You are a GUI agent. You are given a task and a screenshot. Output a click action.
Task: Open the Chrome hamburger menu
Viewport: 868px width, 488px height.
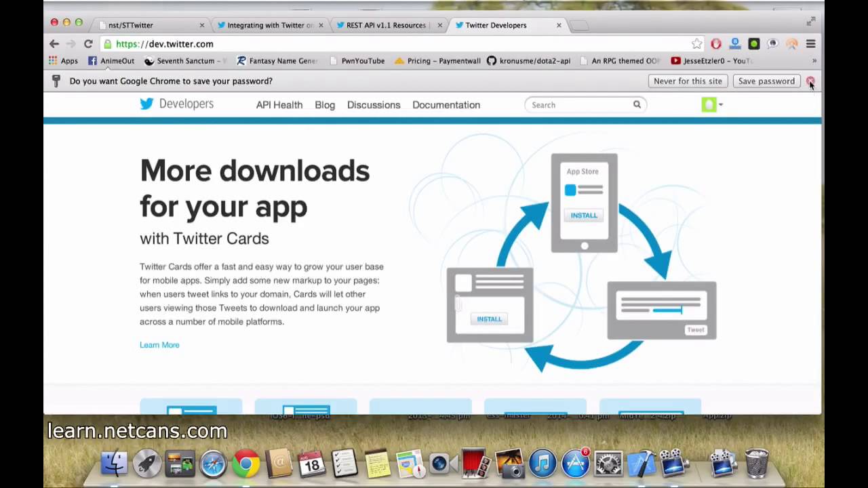[x=810, y=44]
